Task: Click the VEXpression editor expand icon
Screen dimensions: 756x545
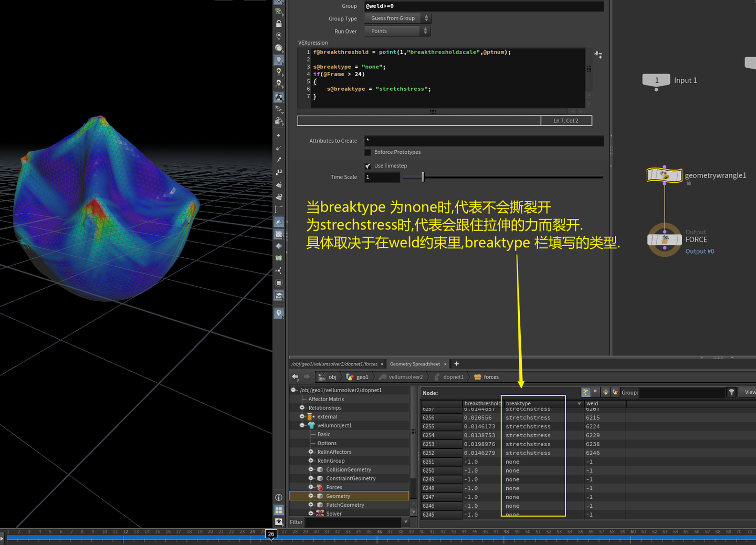Action: pyautogui.click(x=598, y=55)
